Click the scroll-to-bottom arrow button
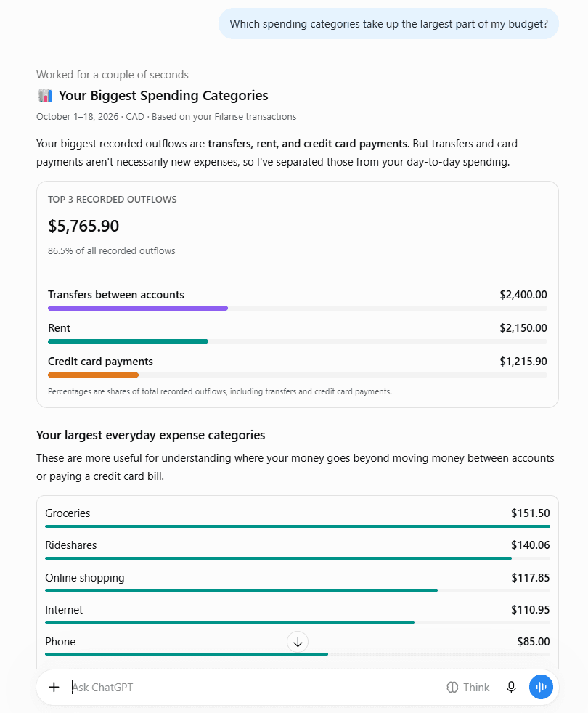Screen dimensions: 588x713 298,642
